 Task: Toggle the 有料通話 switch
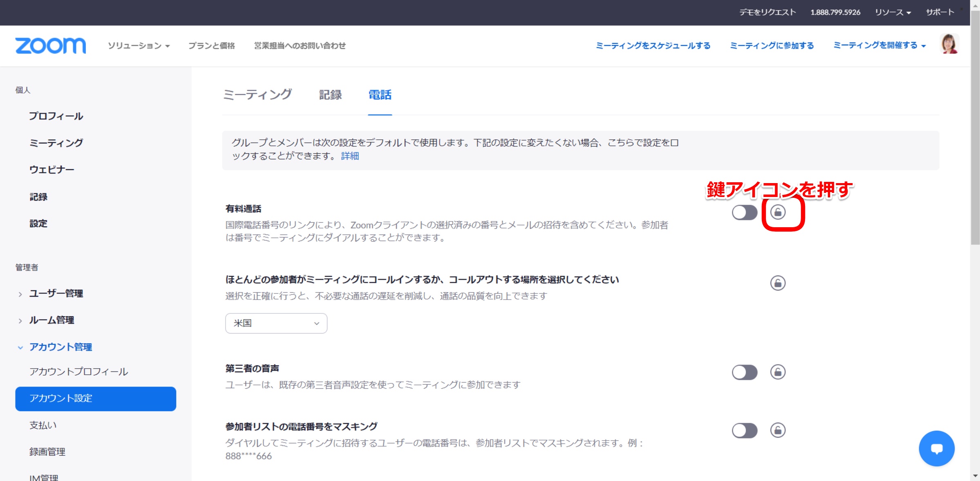pos(744,213)
